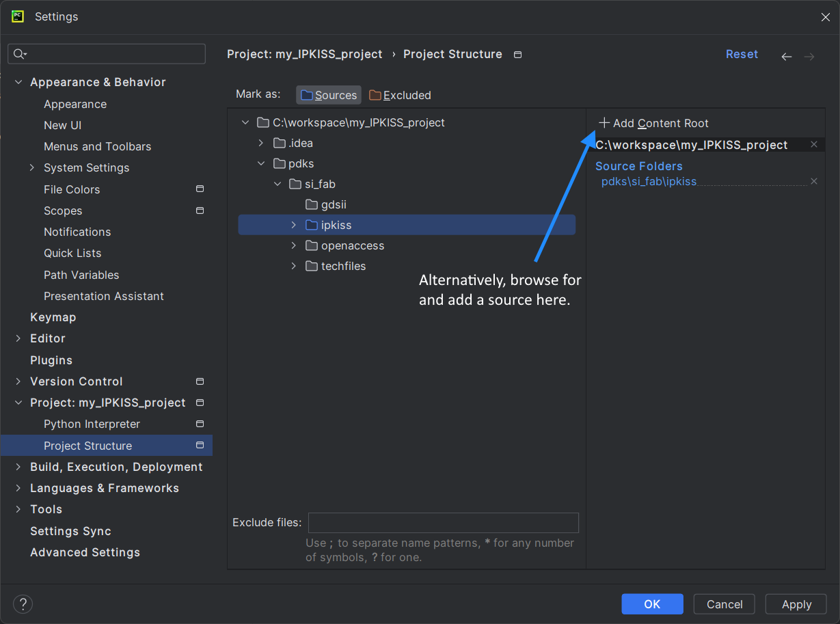The height and width of the screenshot is (624, 840).
Task: Click the search magnifier icon
Action: pyautogui.click(x=18, y=54)
